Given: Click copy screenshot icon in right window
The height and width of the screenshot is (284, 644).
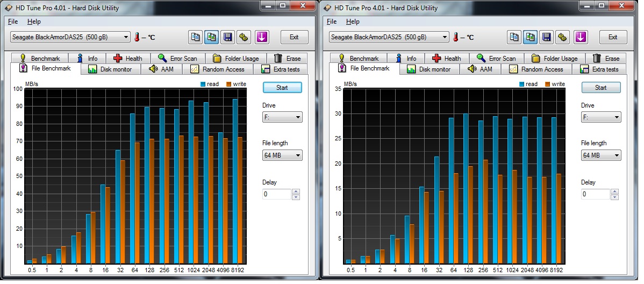Looking at the screenshot, I should [x=531, y=37].
